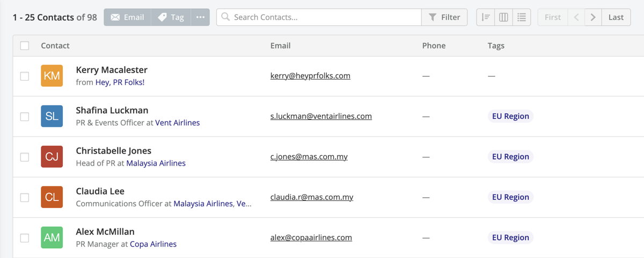This screenshot has width=644, height=258.
Task: Open the Vent Airlines company link
Action: point(178,123)
